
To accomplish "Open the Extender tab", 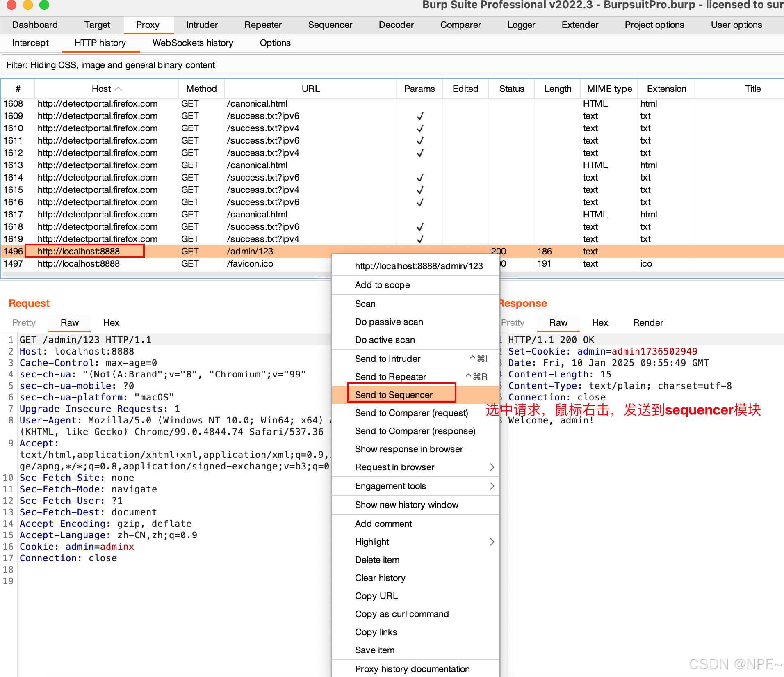I will tap(580, 25).
